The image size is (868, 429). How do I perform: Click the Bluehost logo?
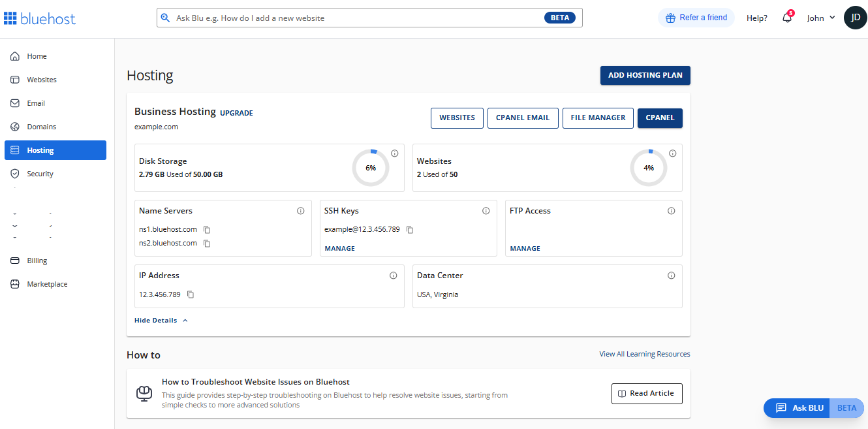point(40,18)
